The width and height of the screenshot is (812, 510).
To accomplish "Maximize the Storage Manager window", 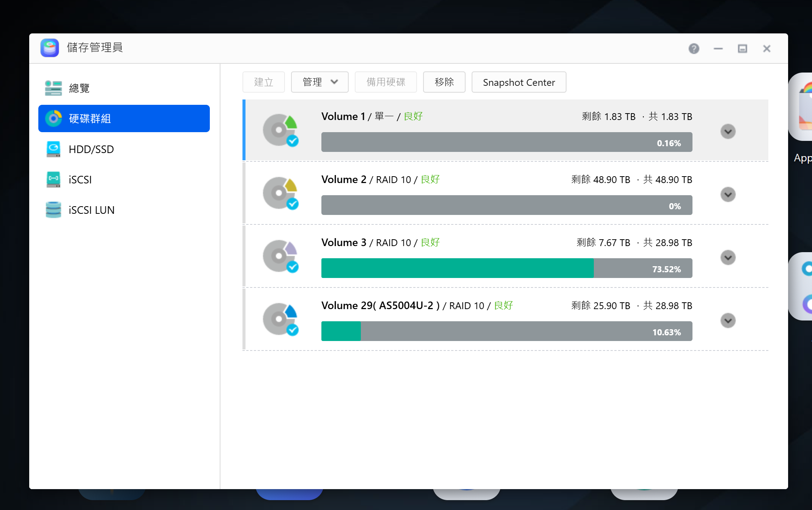I will (x=743, y=49).
